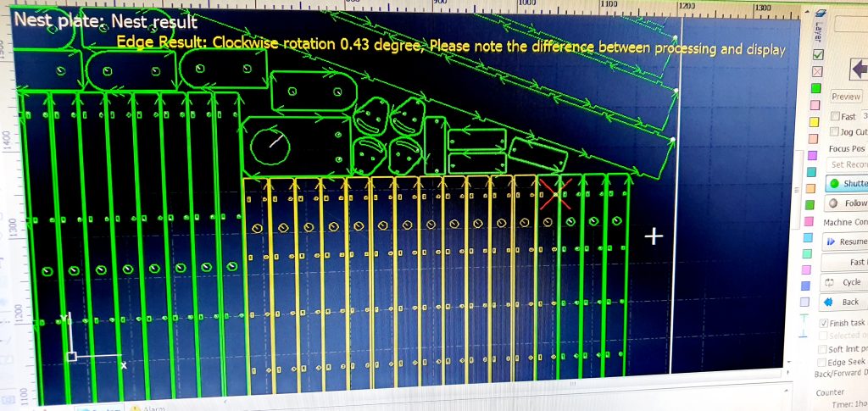
Task: Click the green checkmark layer icon
Action: coord(817,54)
